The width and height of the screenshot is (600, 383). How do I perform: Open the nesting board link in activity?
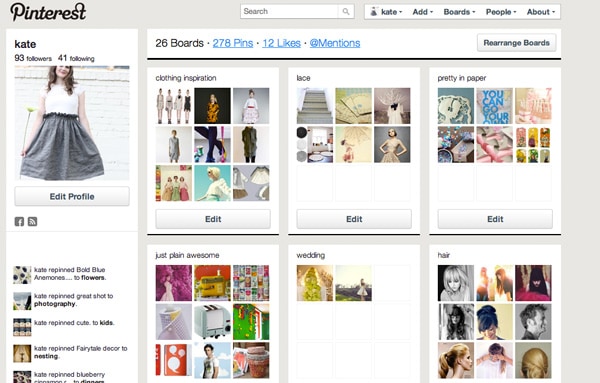46,356
